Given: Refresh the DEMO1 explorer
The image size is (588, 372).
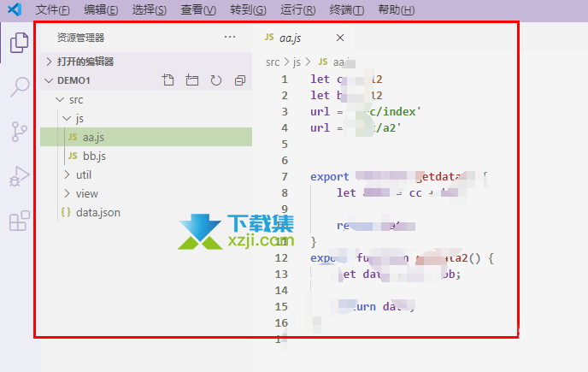Looking at the screenshot, I should click(215, 80).
